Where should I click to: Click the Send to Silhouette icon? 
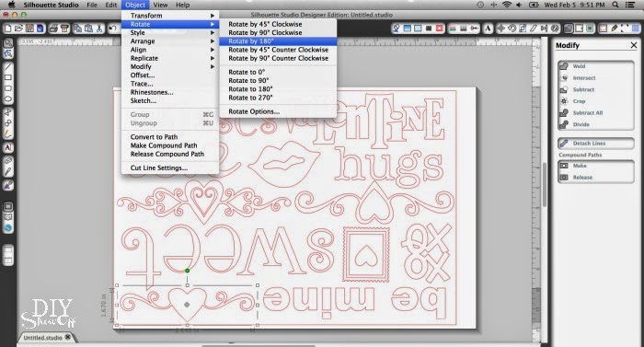[x=64, y=29]
